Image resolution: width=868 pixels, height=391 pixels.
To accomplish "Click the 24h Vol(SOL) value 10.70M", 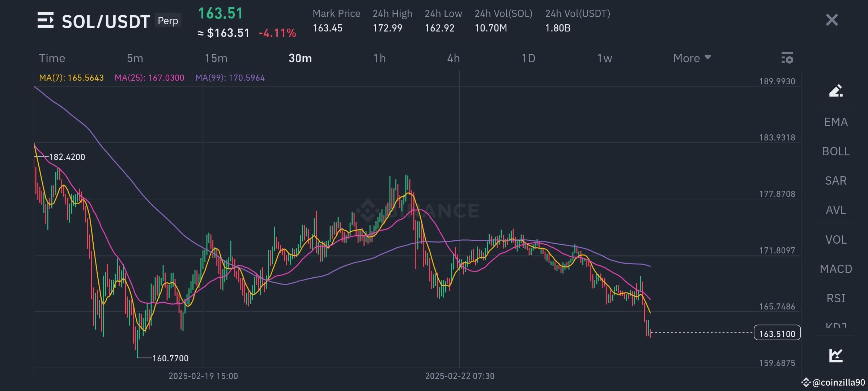I will click(x=491, y=28).
